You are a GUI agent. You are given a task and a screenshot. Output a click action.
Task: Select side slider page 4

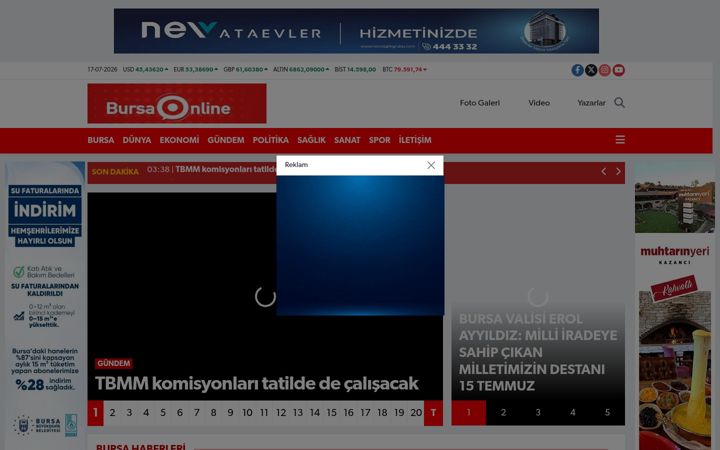(573, 413)
